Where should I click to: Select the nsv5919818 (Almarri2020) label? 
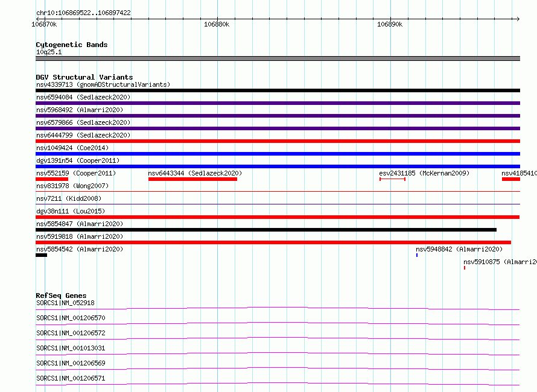click(x=80, y=236)
